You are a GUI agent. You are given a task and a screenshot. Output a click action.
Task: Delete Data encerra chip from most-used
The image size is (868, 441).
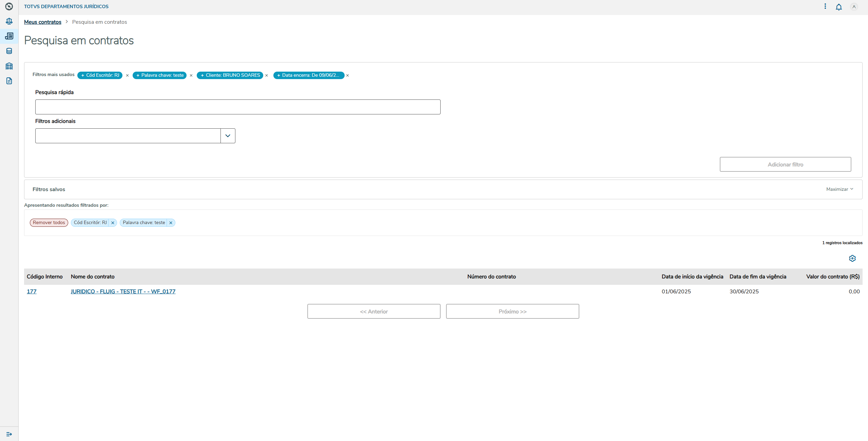tap(347, 75)
